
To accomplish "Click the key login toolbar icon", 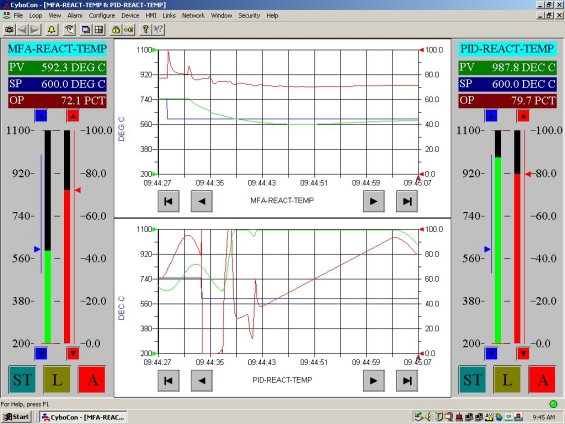I will tap(129, 30).
